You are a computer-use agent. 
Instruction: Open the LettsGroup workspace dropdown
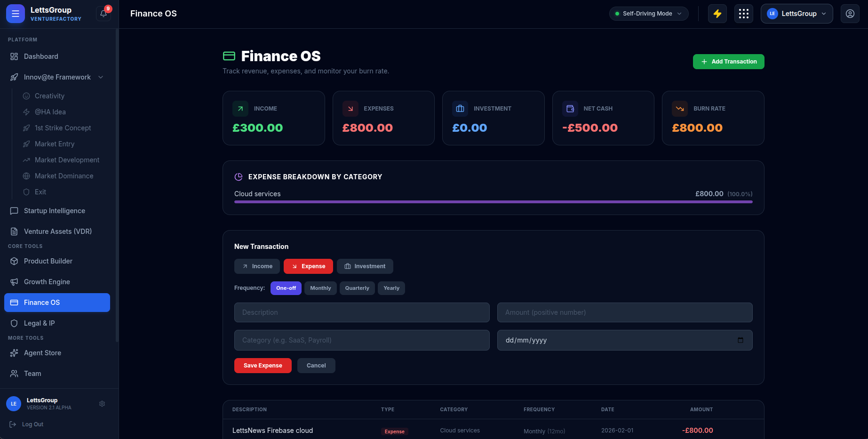(x=796, y=14)
